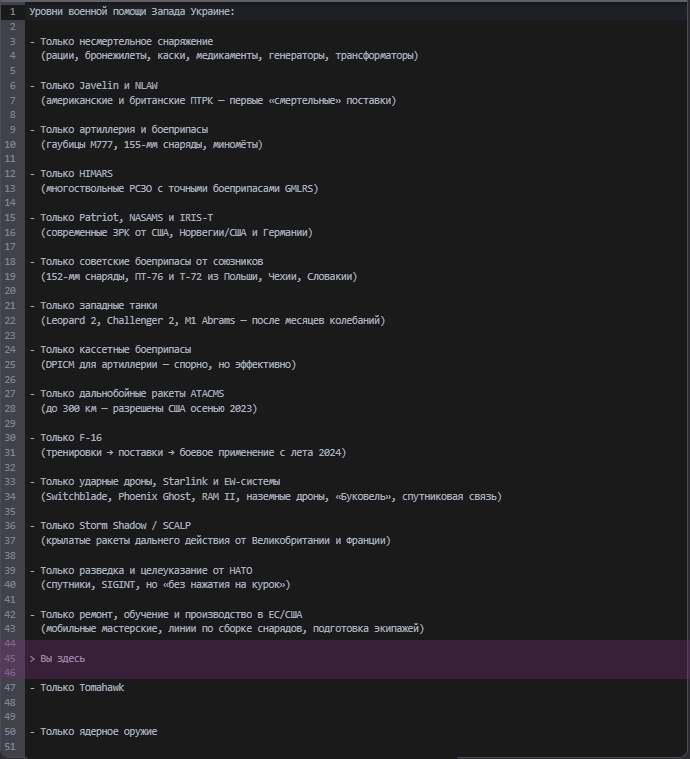Screen dimensions: 690x759
Task: Click line number 30 in the gutter
Action: coord(10,437)
